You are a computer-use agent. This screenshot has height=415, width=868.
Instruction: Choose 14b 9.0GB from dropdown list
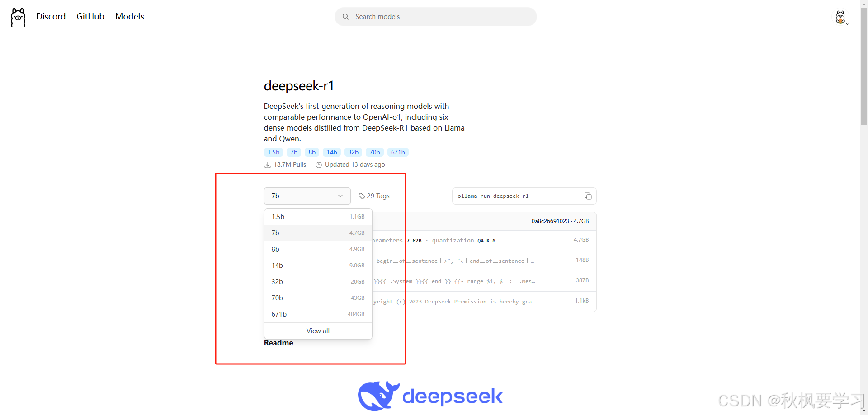[318, 266]
